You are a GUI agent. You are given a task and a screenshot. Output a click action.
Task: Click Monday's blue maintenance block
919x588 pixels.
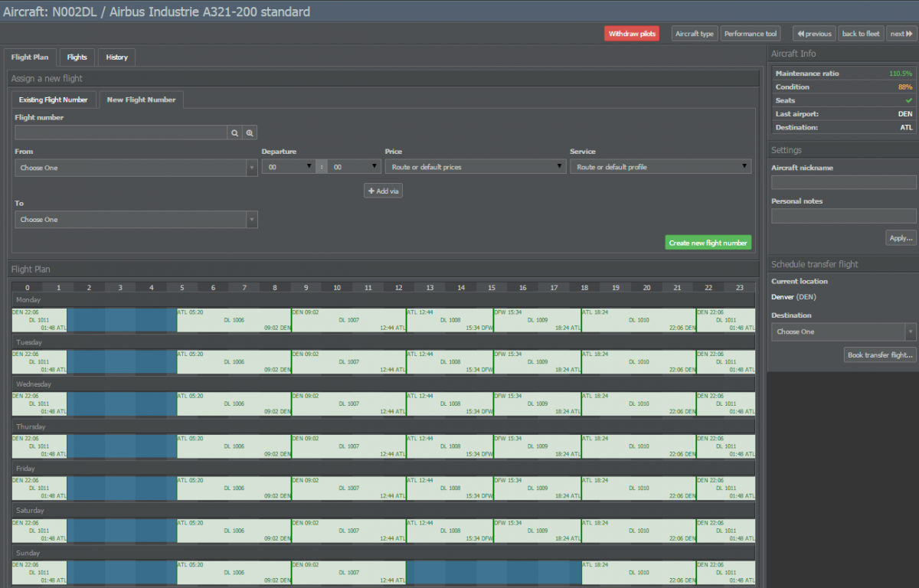pyautogui.click(x=122, y=320)
